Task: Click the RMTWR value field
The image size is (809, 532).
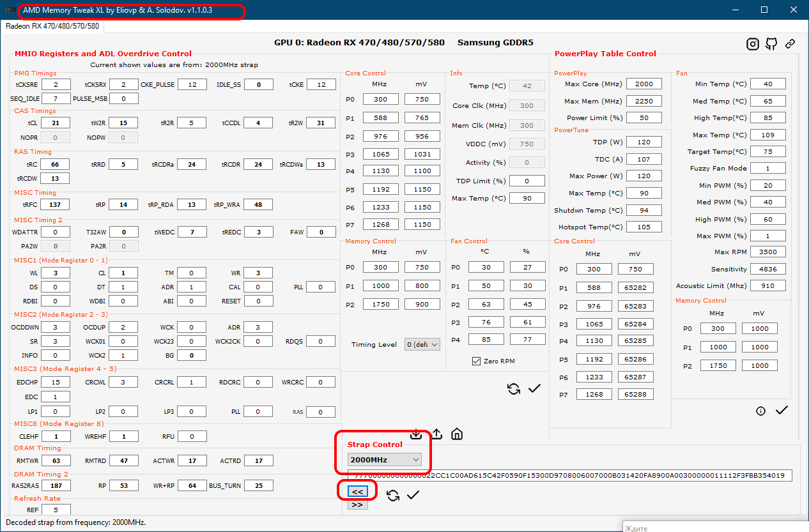Action: pos(57,460)
